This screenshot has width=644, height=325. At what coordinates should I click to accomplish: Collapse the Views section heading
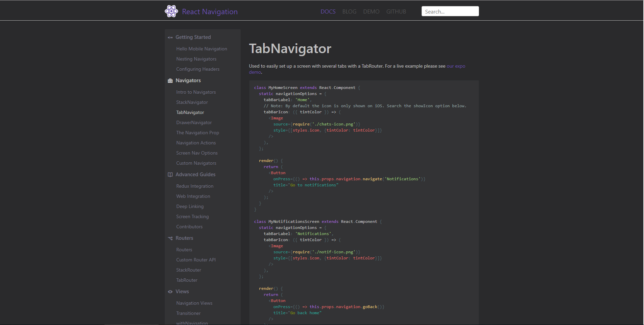182,292
